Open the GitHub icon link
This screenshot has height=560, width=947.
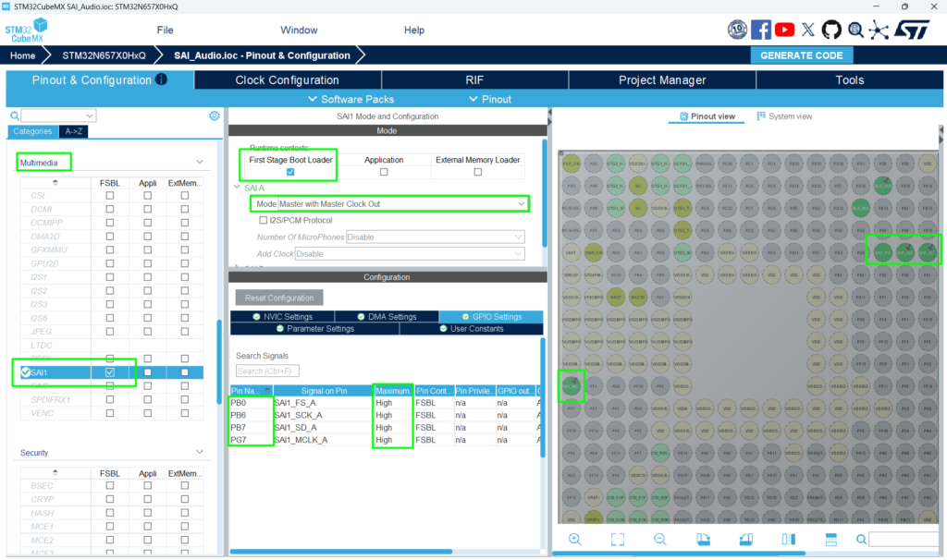831,30
